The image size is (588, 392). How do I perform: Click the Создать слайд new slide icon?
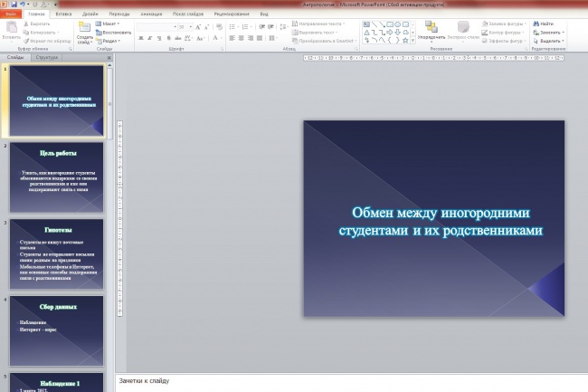[84, 27]
